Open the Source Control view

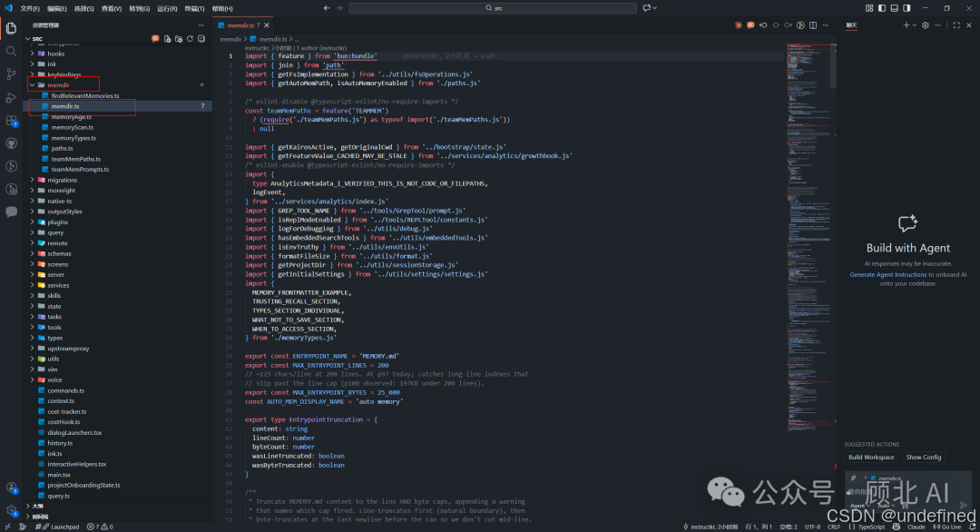(11, 74)
